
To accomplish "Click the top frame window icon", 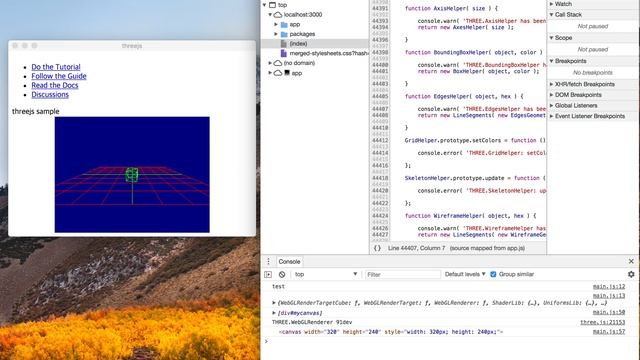I will tap(272, 5).
